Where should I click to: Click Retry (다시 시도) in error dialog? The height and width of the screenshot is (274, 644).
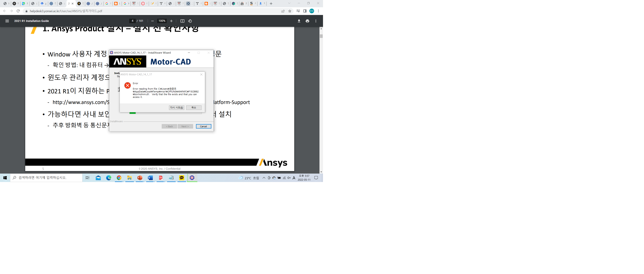(176, 108)
